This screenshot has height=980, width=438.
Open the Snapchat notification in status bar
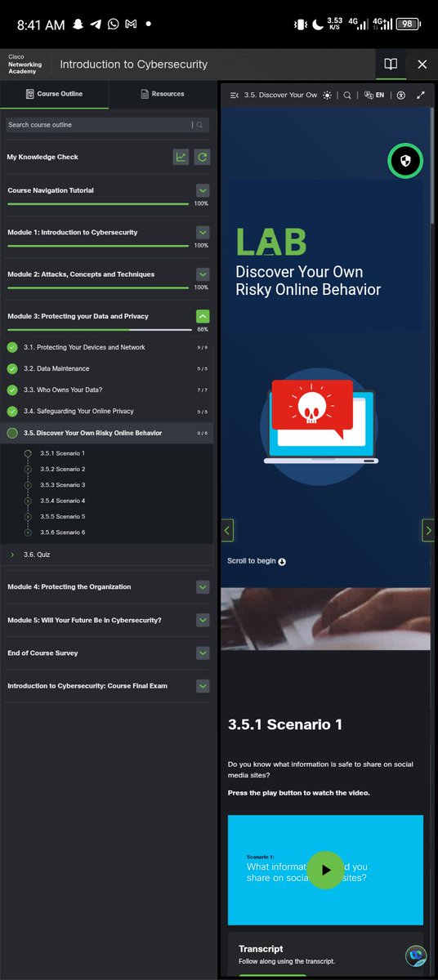coord(78,24)
